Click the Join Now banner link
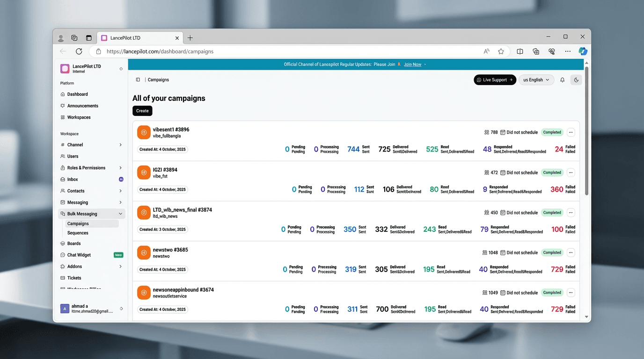Screen dimensions: 644x359 [x=412, y=65]
